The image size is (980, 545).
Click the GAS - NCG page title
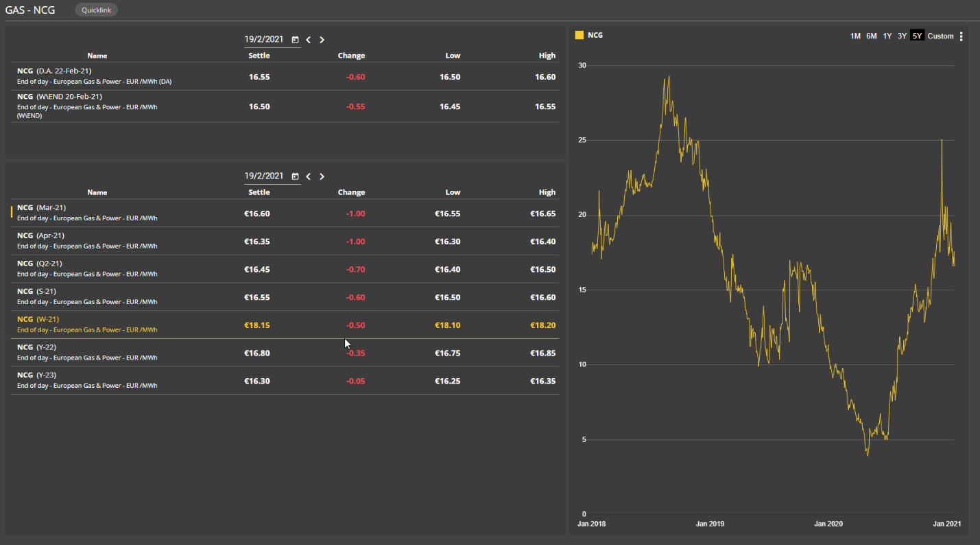tap(30, 10)
